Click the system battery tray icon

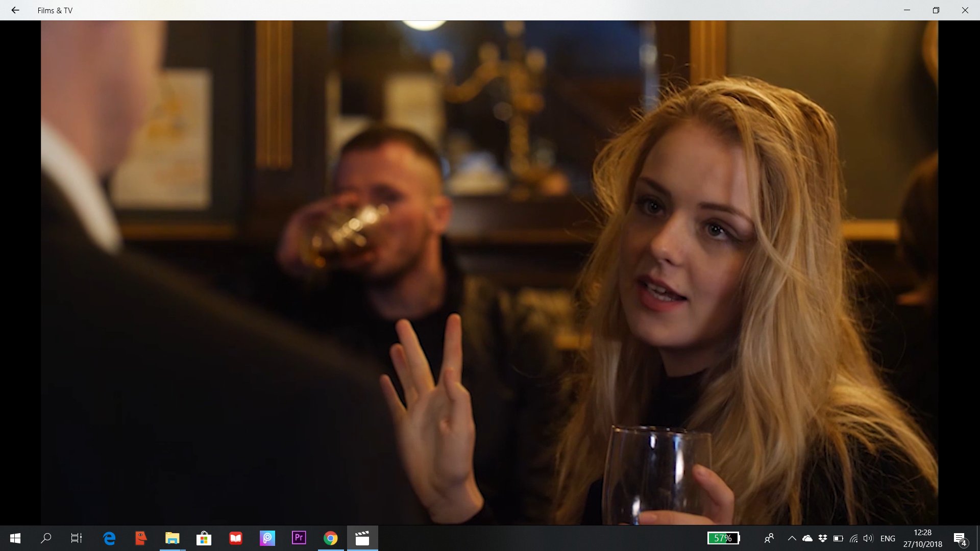838,538
